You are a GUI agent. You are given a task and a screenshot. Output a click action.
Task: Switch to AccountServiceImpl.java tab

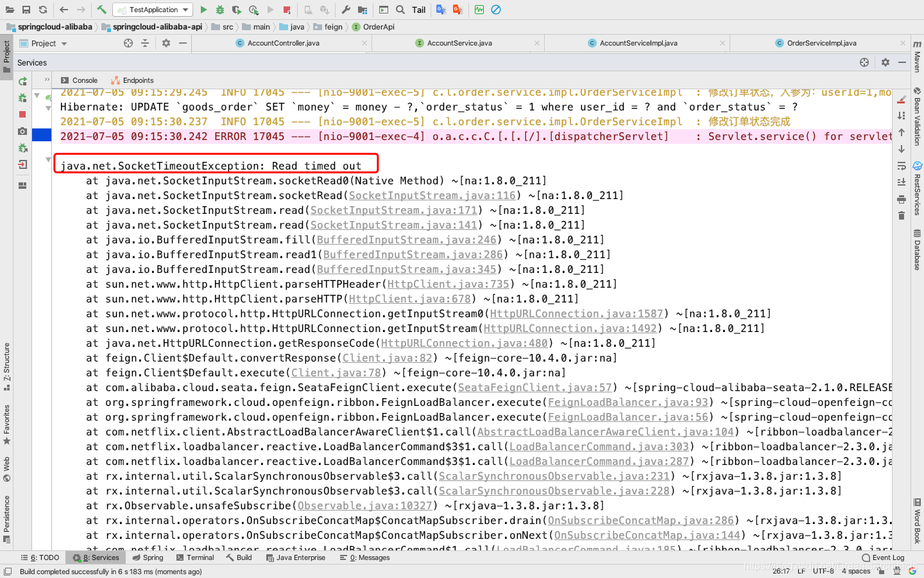(x=638, y=43)
